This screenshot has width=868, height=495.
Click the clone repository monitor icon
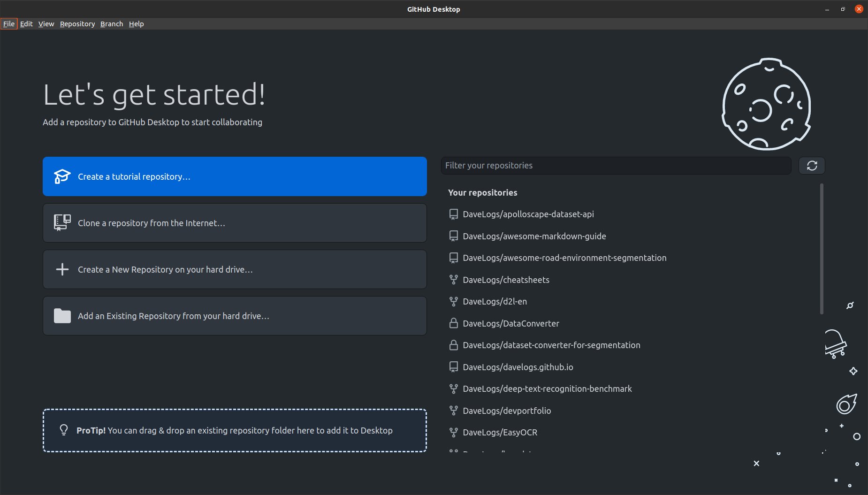click(x=62, y=223)
